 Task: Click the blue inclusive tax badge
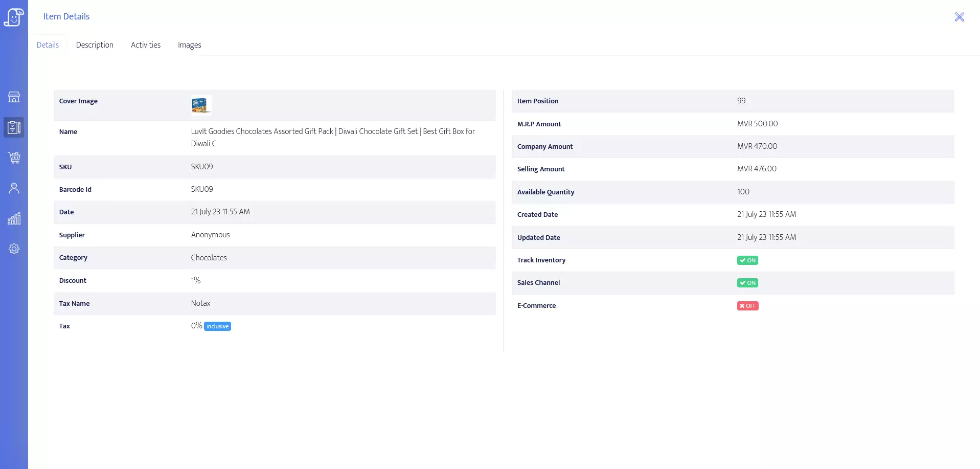point(217,326)
